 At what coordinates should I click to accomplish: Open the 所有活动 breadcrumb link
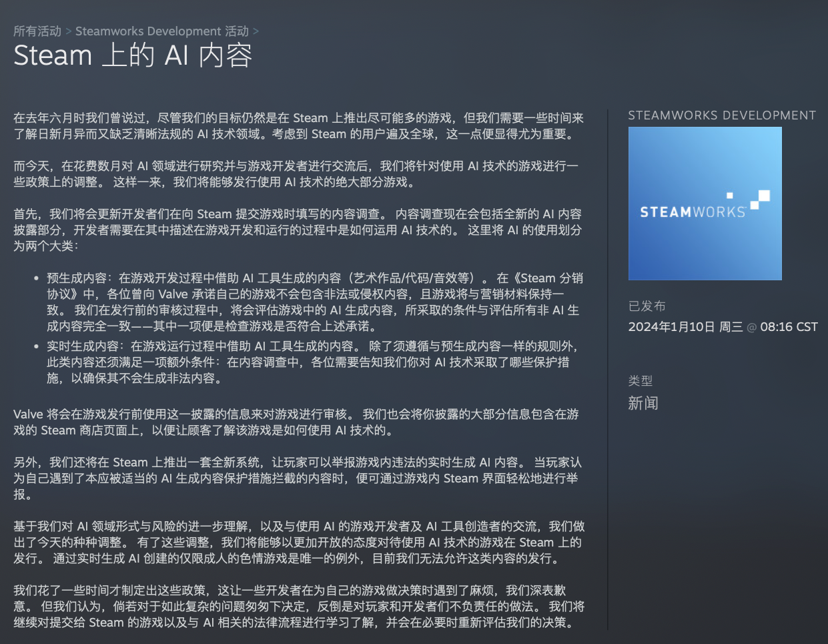pos(37,31)
